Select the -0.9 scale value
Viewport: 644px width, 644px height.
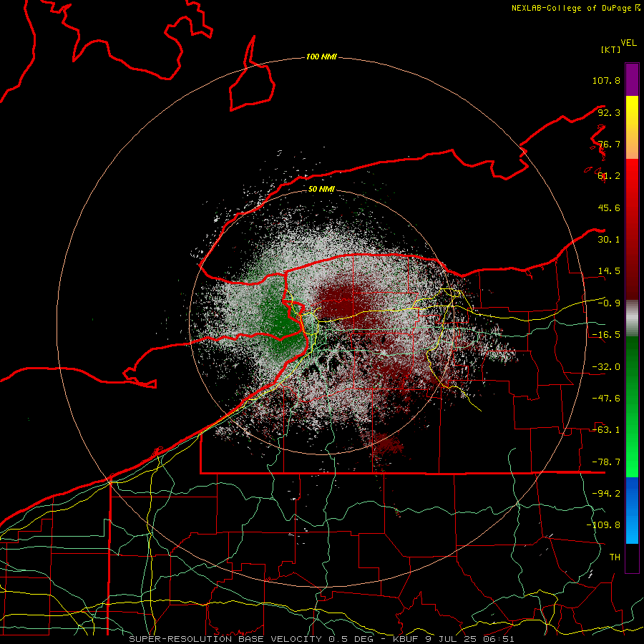(609, 303)
